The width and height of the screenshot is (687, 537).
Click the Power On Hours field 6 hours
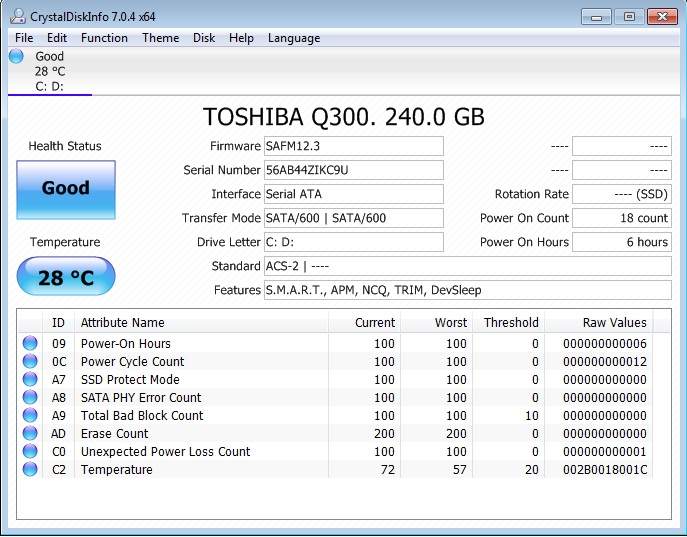[x=622, y=242]
